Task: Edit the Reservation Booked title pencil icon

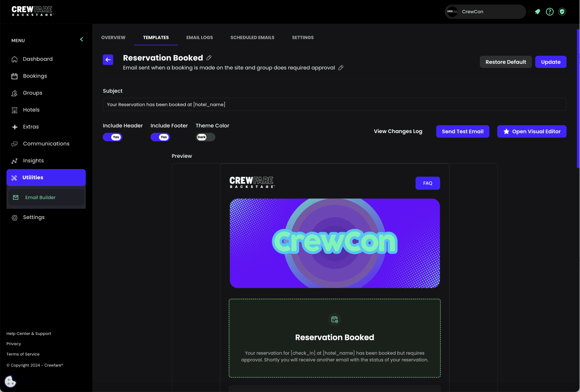Action: click(x=209, y=58)
